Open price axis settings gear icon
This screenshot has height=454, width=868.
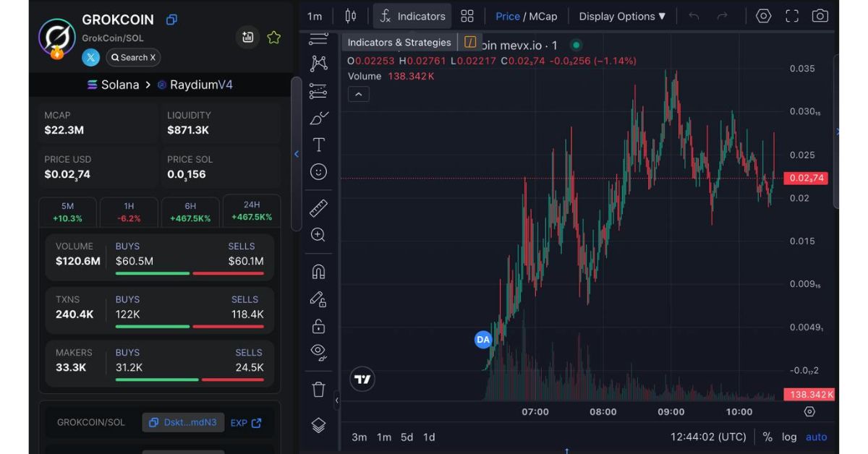pyautogui.click(x=809, y=411)
